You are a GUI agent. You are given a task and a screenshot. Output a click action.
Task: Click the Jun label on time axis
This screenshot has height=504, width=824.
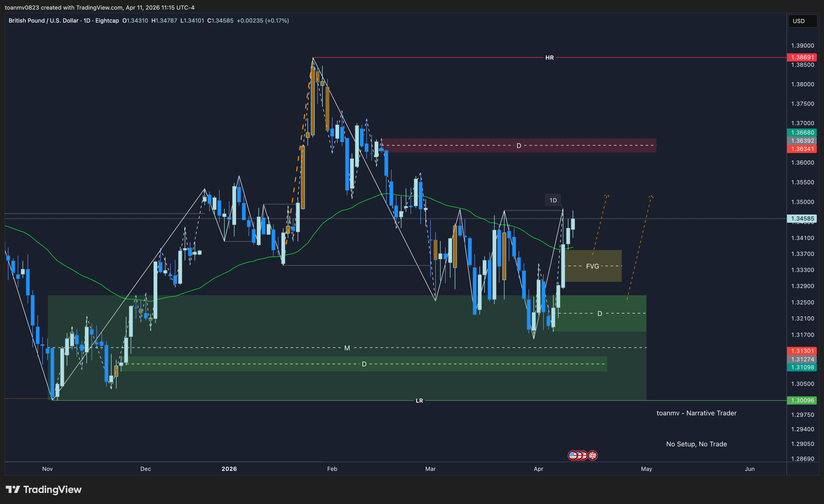pyautogui.click(x=750, y=469)
